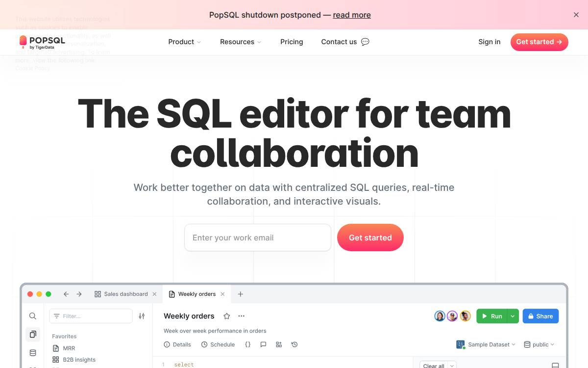Click the Get started button beside email field
The image size is (588, 368).
point(370,237)
